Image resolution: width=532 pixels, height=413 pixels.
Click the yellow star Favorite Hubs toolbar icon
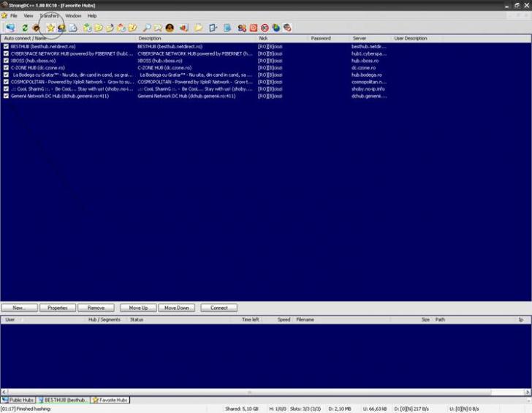(50, 28)
